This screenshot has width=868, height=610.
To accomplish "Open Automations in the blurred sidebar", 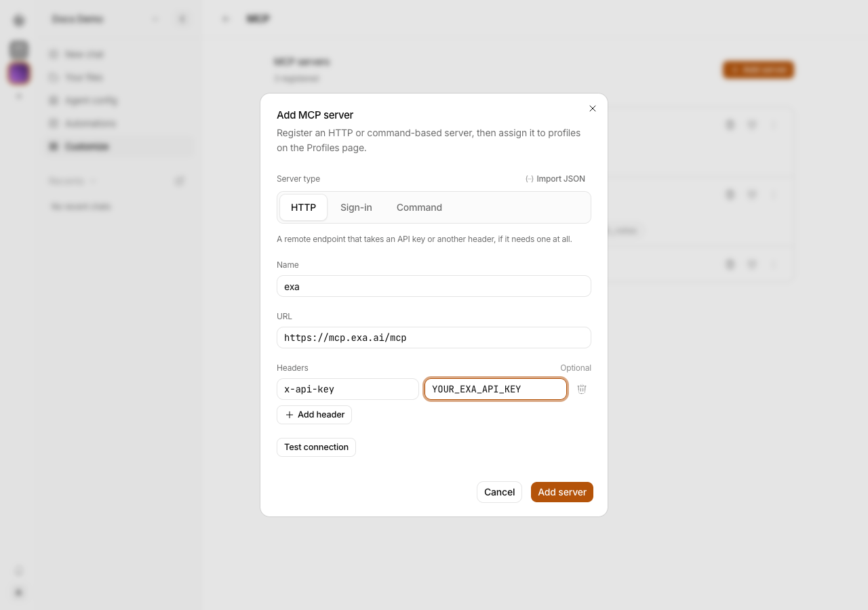I will pos(119,123).
